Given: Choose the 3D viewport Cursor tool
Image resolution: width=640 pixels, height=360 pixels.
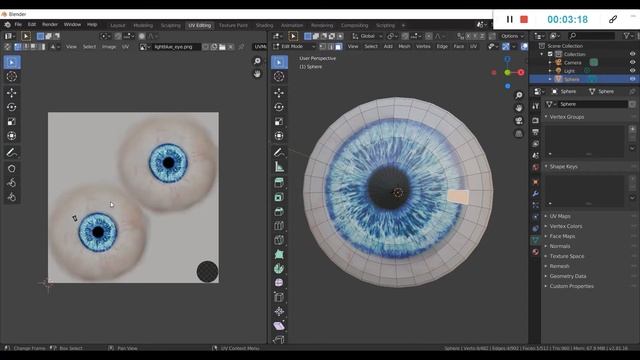Looking at the screenshot, I should tap(279, 77).
